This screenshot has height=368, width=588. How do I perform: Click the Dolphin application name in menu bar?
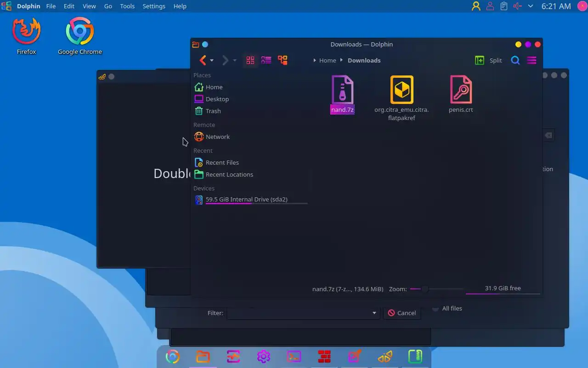pos(28,6)
